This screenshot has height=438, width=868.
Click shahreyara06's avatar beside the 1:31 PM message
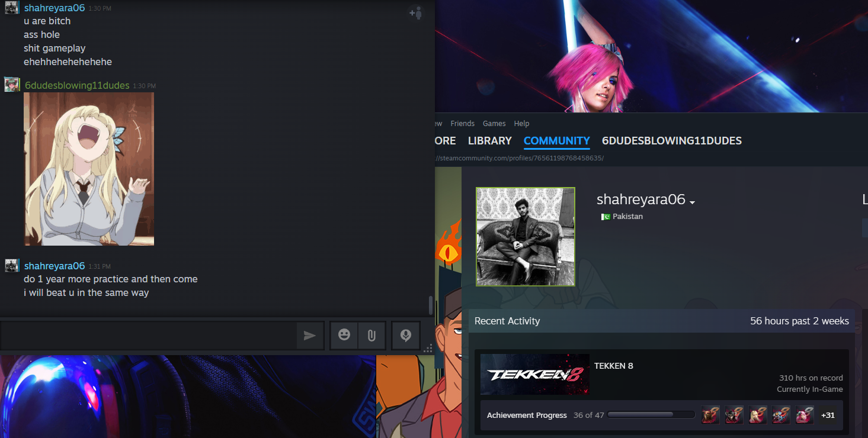pyautogui.click(x=12, y=265)
